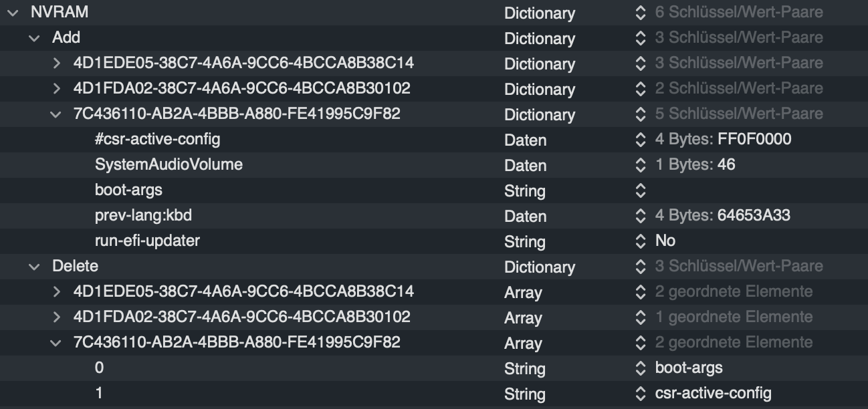Image resolution: width=868 pixels, height=409 pixels.
Task: Expand 4D1EDE05 entry under Add
Action: (x=56, y=63)
